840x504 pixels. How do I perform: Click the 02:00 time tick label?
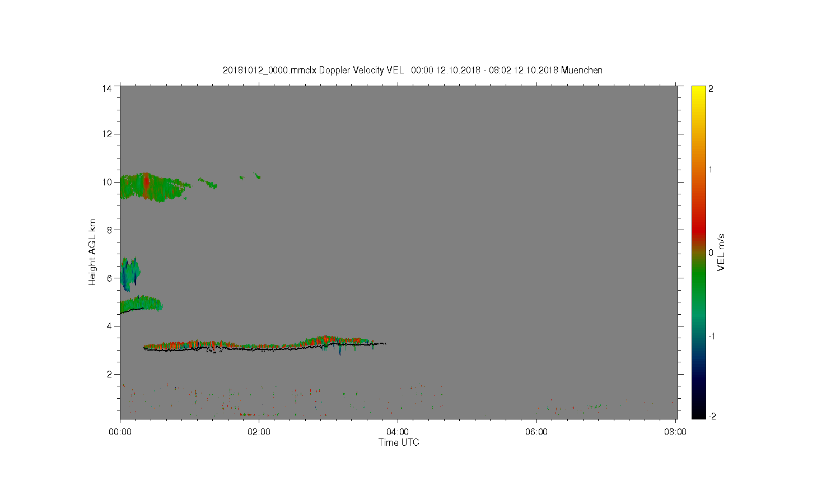pyautogui.click(x=259, y=432)
